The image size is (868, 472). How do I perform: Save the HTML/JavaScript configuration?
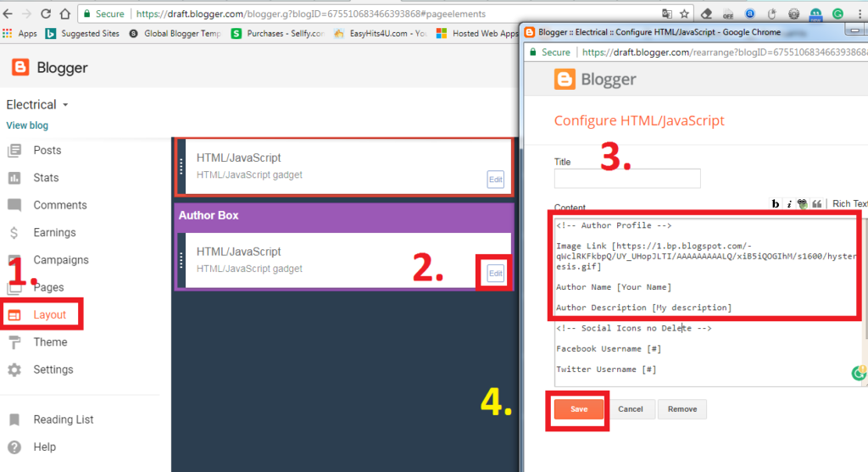pyautogui.click(x=579, y=409)
